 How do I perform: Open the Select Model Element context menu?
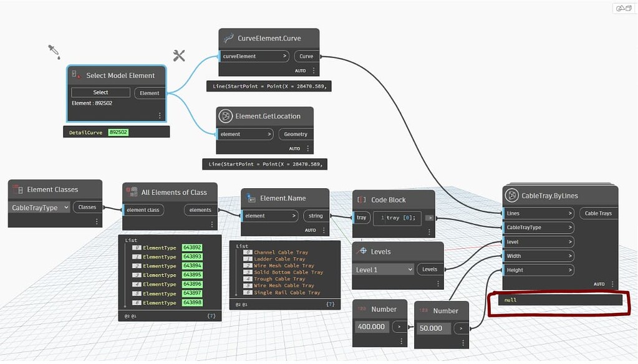coord(160,115)
